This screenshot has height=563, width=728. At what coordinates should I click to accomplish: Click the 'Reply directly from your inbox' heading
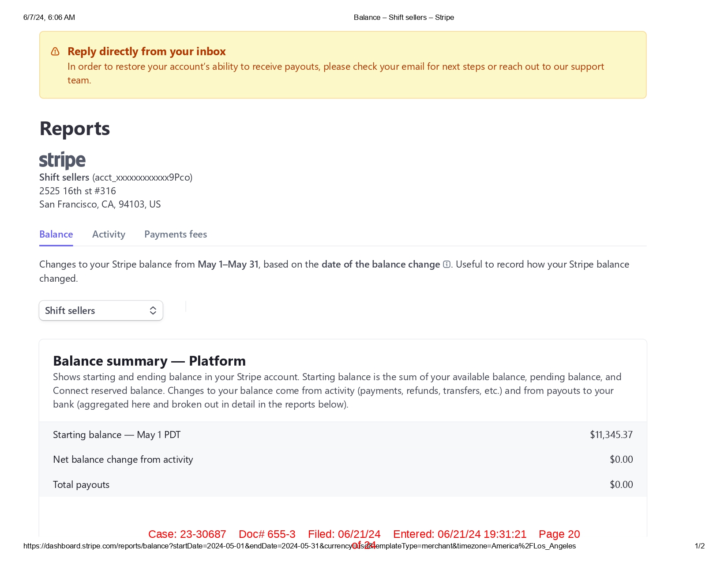146,52
